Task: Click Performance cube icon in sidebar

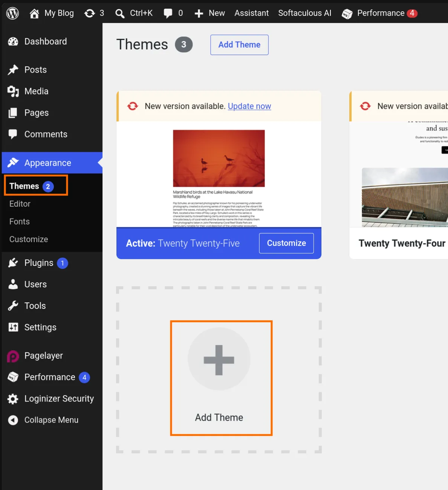Action: pyautogui.click(x=13, y=377)
